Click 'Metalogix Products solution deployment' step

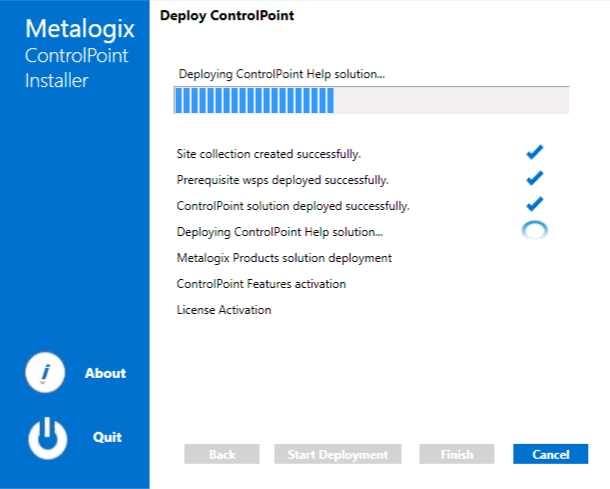click(x=284, y=258)
